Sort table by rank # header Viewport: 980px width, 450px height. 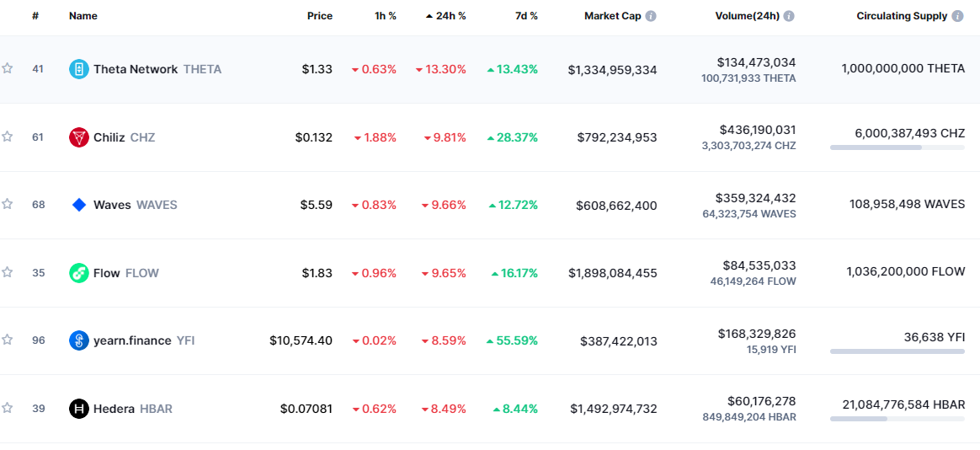click(x=35, y=16)
